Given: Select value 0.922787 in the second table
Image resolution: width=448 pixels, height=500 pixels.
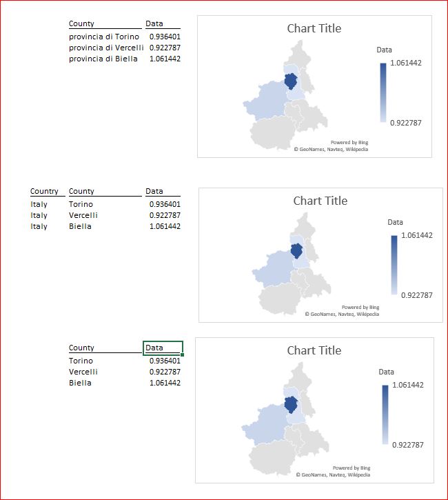Looking at the screenshot, I should 165,216.
